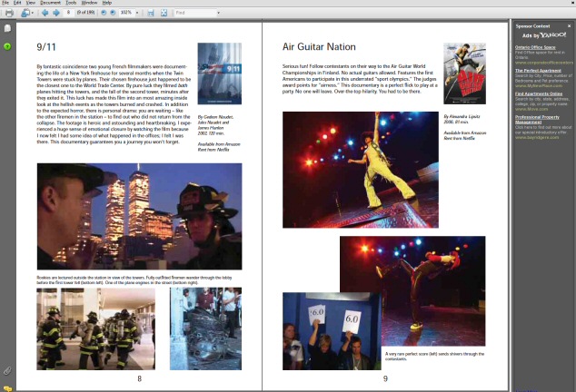Advance to the next page with the right arrow
The width and height of the screenshot is (576, 392).
click(56, 13)
